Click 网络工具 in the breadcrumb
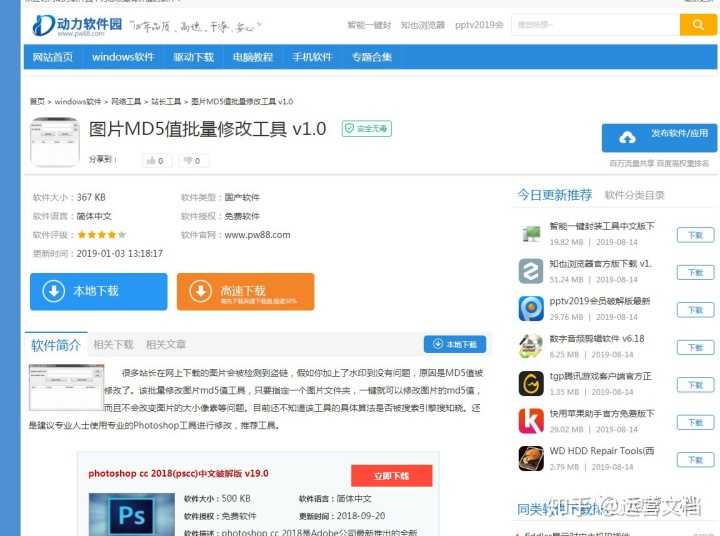Screen dimensions: 720x536 126,102
